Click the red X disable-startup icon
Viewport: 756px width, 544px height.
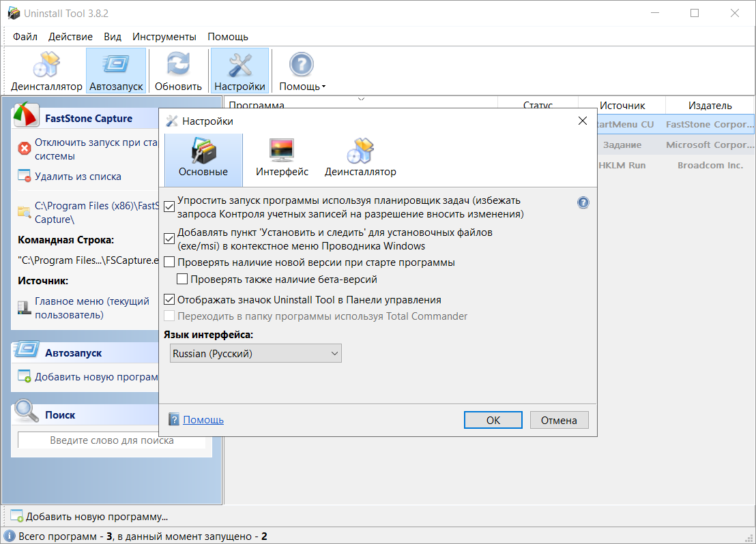24,149
